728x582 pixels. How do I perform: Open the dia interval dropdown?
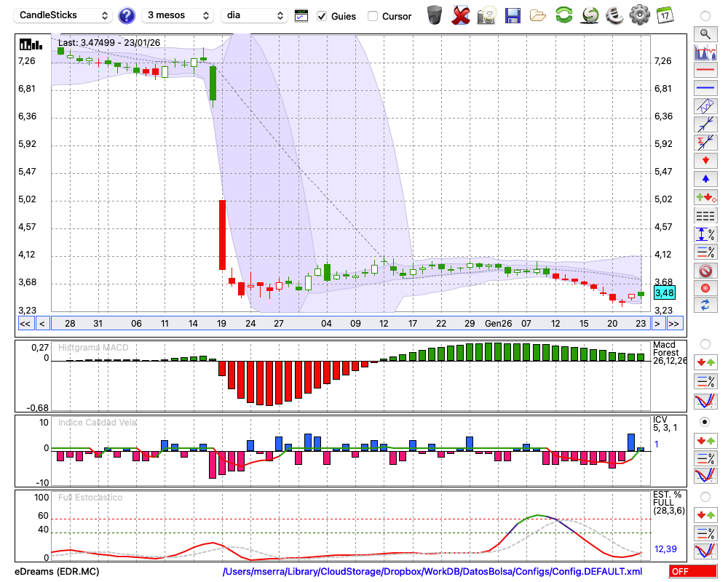point(255,15)
